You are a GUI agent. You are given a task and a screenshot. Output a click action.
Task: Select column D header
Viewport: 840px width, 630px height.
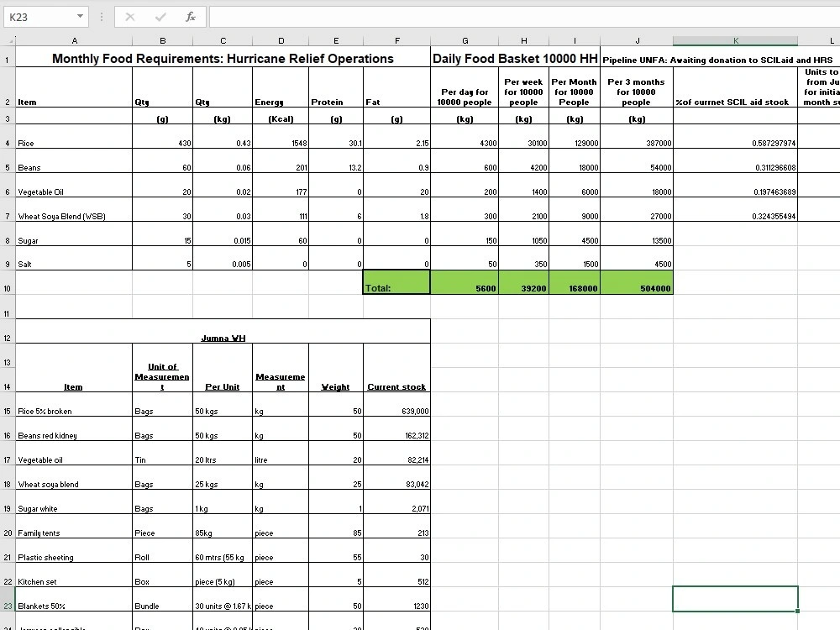pos(281,40)
